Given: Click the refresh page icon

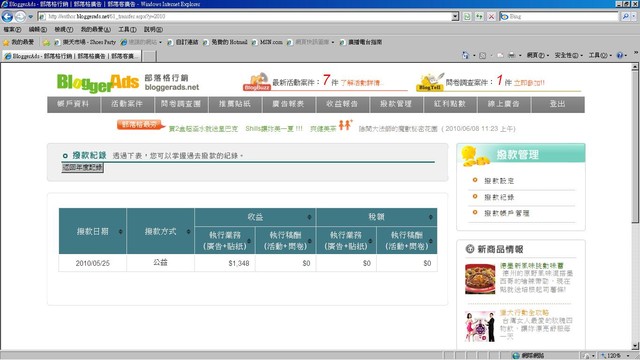Looking at the screenshot, I should coord(479,16).
